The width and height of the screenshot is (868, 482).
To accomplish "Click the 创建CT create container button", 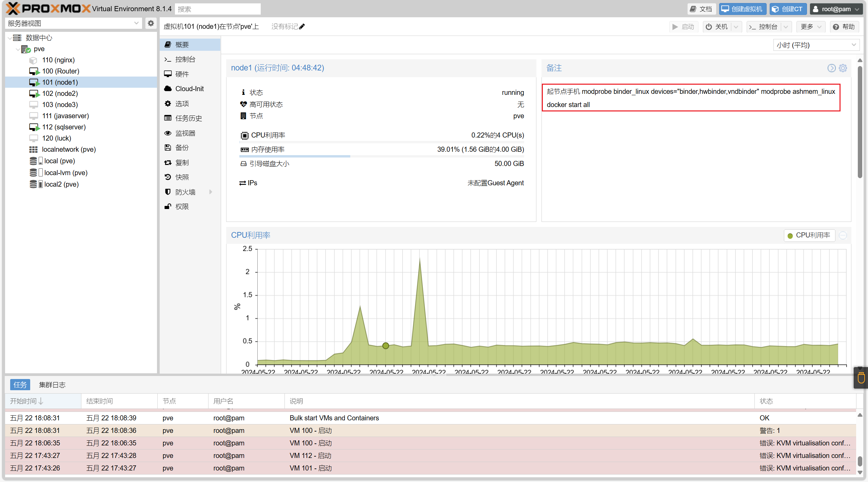I will pos(787,9).
